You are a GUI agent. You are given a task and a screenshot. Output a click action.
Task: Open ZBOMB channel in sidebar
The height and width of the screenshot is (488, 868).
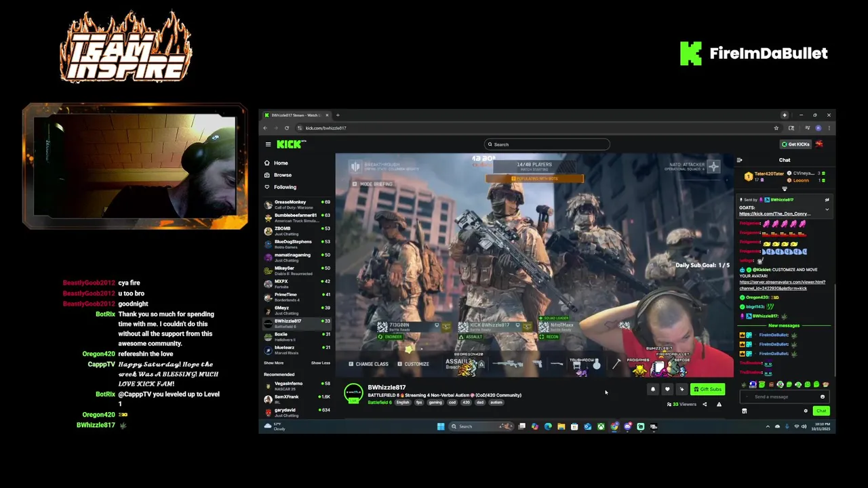point(297,230)
